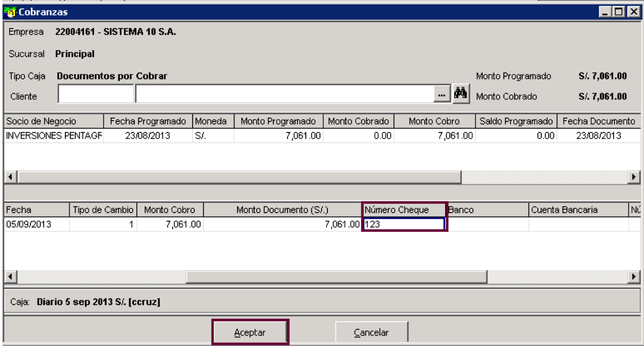Select the empty Banco cell in payment row
Image resolution: width=644 pixels, height=346 pixels.
coord(487,224)
